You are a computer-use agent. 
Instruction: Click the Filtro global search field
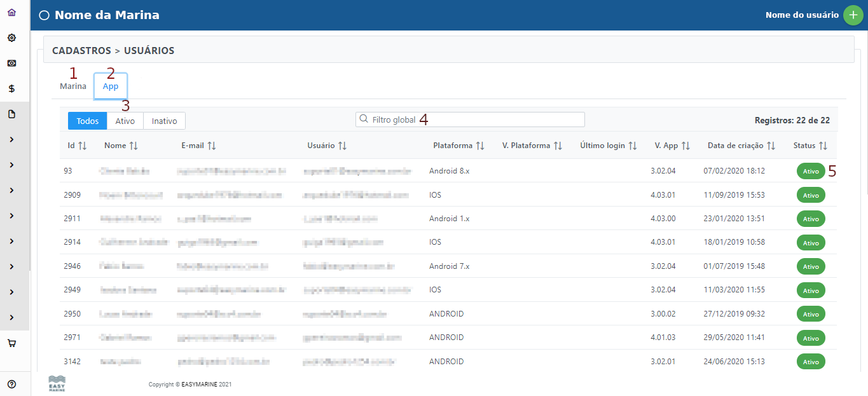[x=471, y=119]
